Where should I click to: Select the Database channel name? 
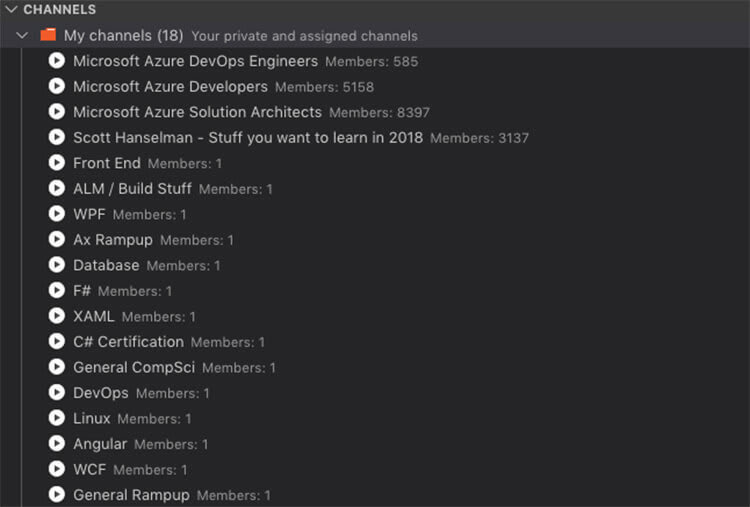(x=106, y=265)
